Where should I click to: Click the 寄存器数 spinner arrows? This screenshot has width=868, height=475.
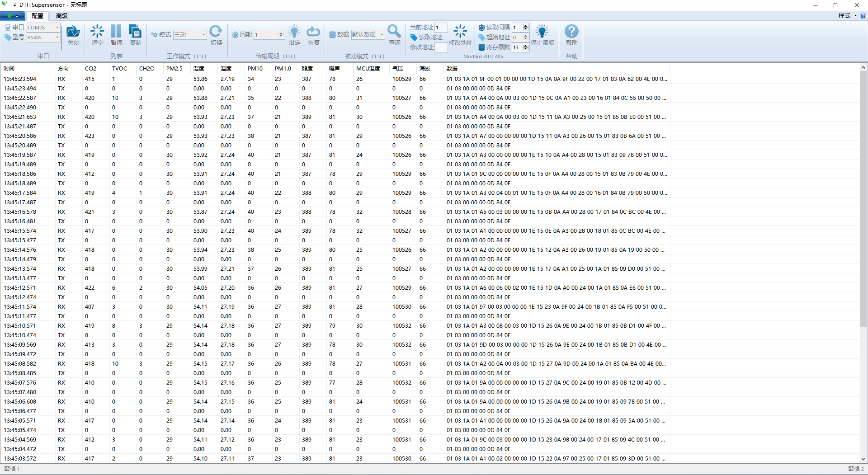(x=525, y=47)
